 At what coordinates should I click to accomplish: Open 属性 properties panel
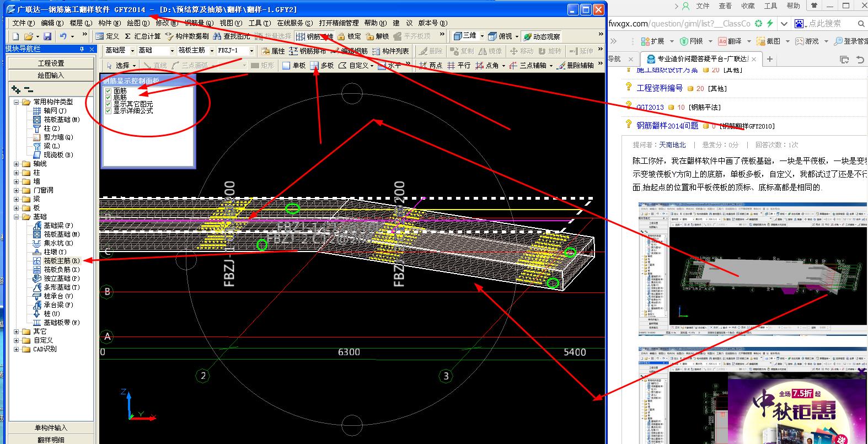click(x=273, y=51)
